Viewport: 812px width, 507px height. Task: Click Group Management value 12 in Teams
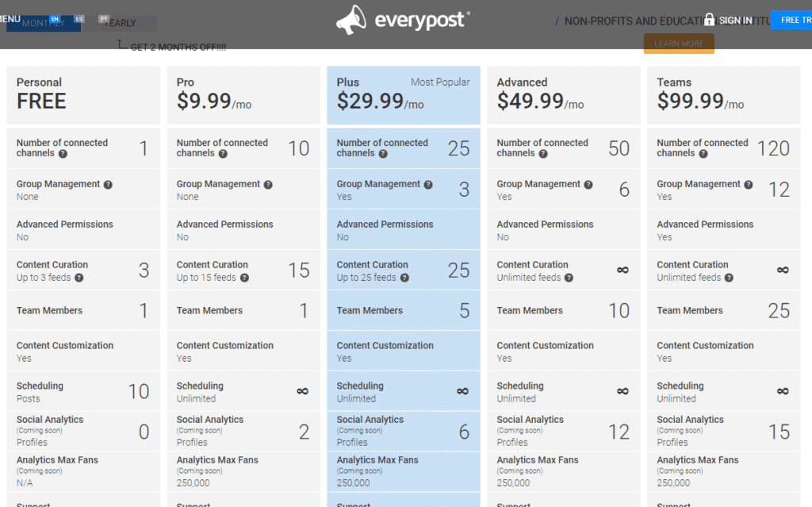[779, 190]
